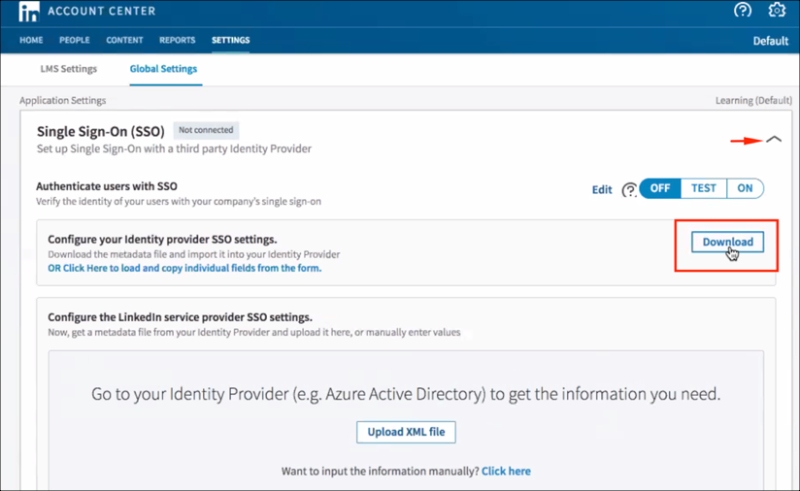Select the Settings menu item

[x=231, y=40]
